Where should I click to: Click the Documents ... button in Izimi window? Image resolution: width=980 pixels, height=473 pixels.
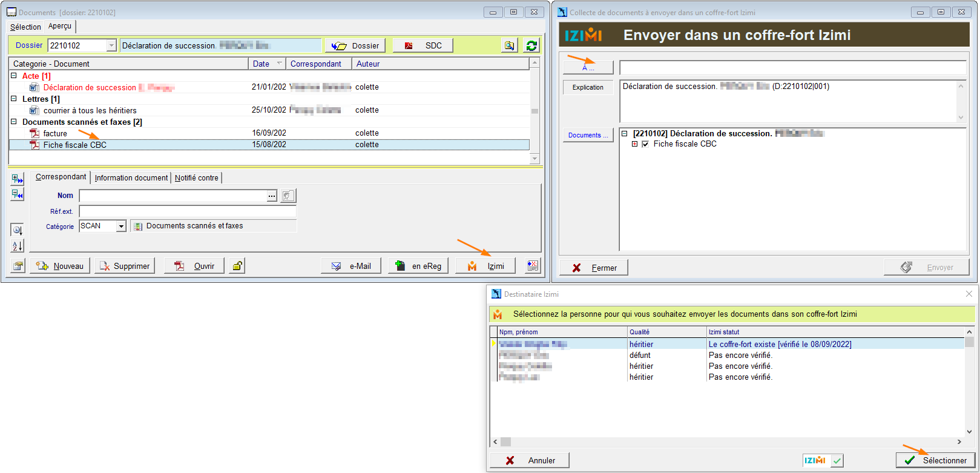pos(588,135)
